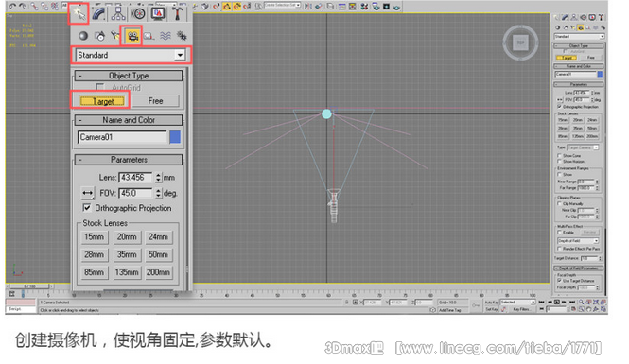Open the Motion tab in enlarged panel
Image resolution: width=629 pixels, height=364 pixels.
(x=138, y=14)
